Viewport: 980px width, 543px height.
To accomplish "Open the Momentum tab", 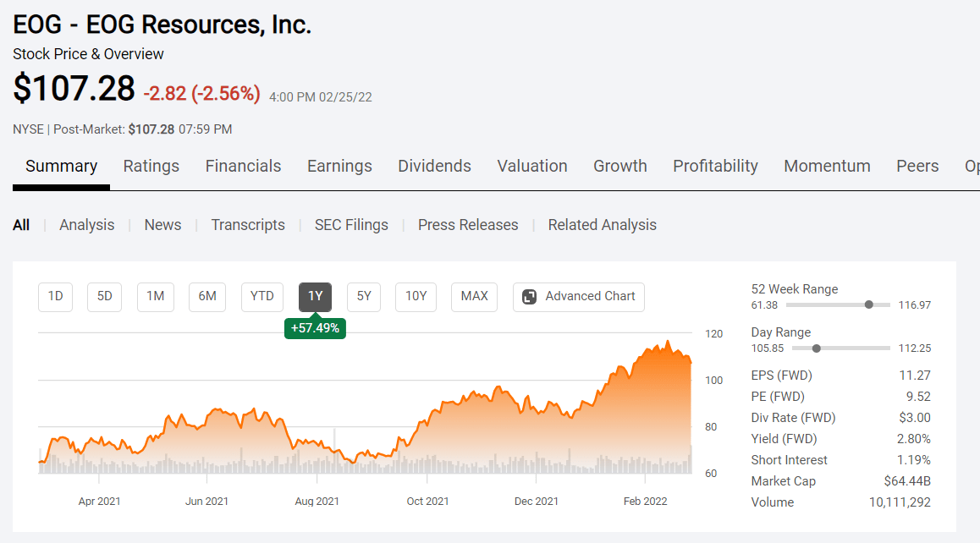I will (827, 167).
